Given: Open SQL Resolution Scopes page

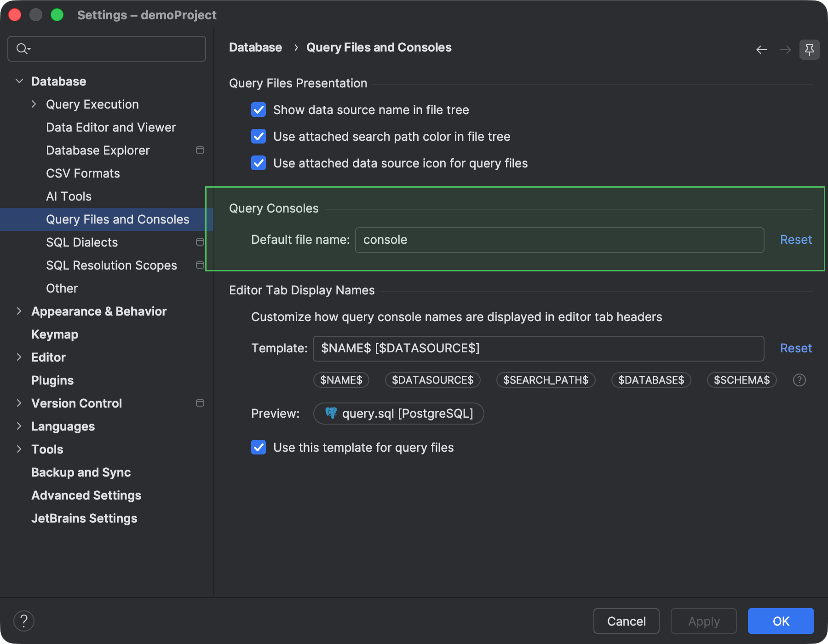Looking at the screenshot, I should point(111,265).
